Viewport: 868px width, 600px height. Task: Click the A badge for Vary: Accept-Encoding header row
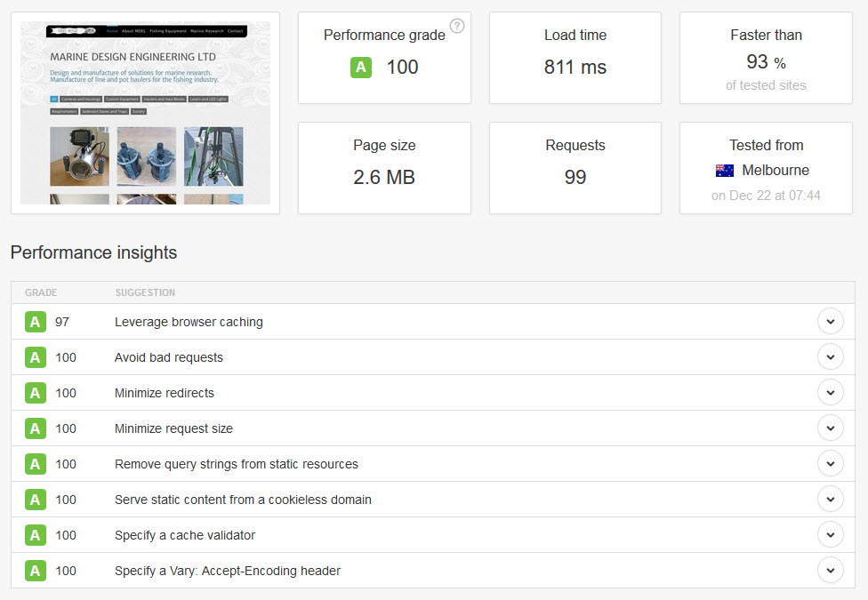point(36,571)
